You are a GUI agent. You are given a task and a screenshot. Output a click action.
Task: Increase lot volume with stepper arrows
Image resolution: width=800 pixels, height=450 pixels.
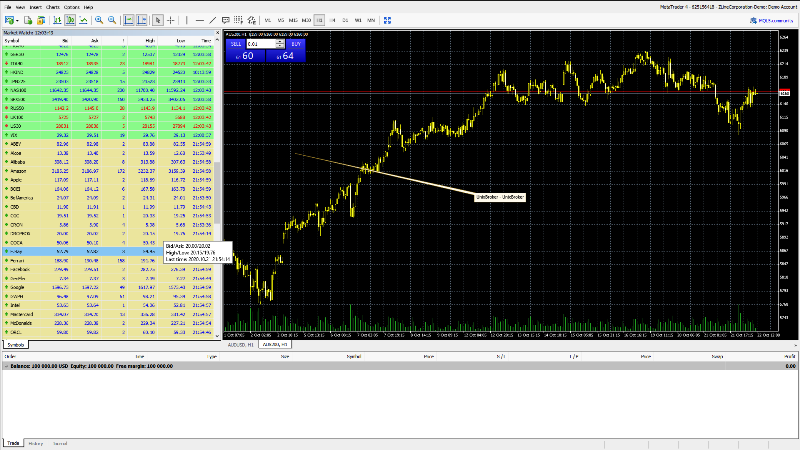pos(280,42)
